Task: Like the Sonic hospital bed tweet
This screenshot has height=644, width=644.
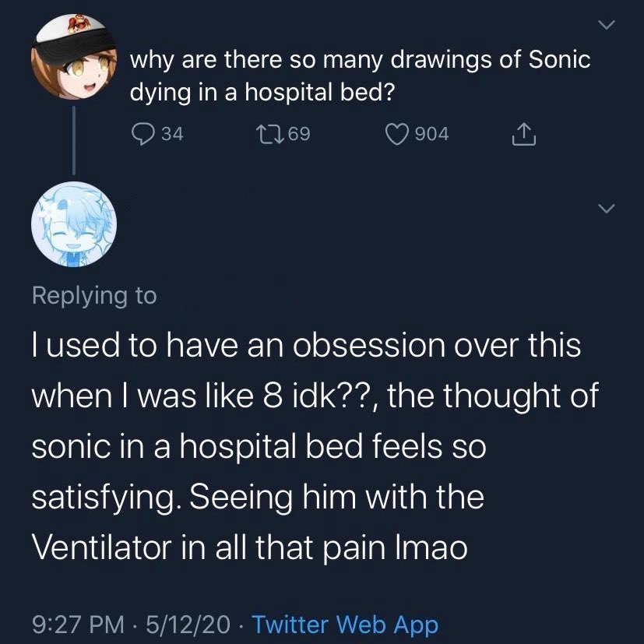Action: [x=397, y=133]
